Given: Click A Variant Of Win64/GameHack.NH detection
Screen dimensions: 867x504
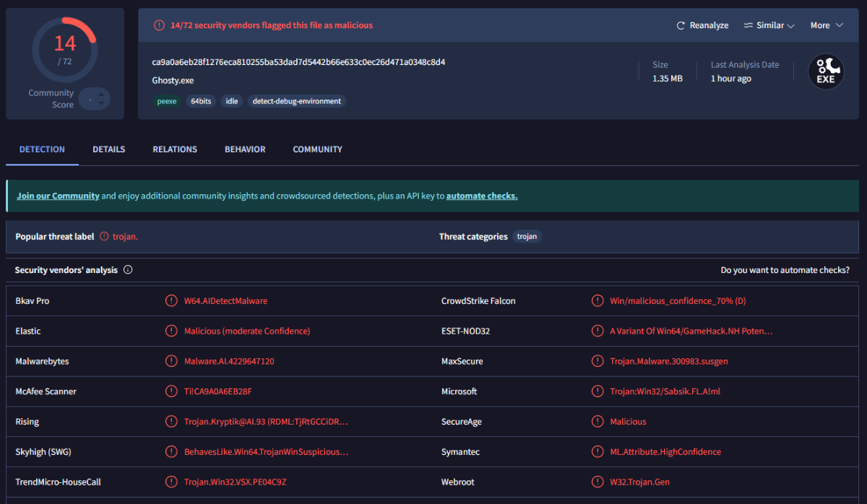Looking at the screenshot, I should [x=691, y=331].
